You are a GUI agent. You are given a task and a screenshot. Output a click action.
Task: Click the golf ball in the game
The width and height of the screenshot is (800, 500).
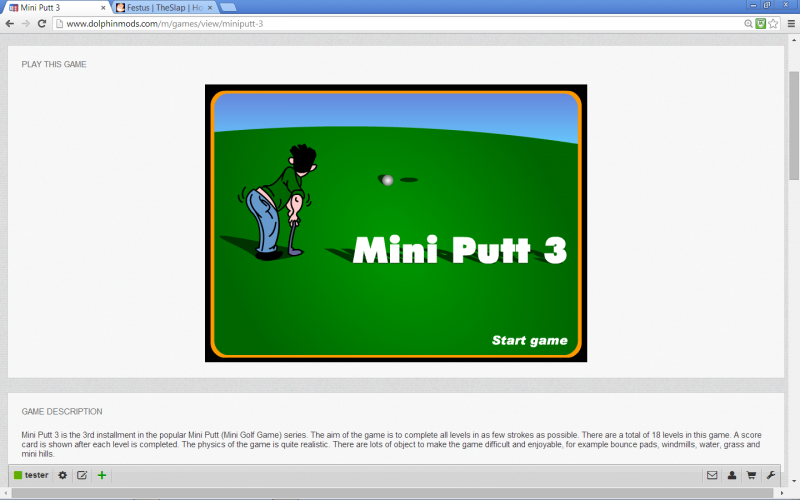click(388, 180)
